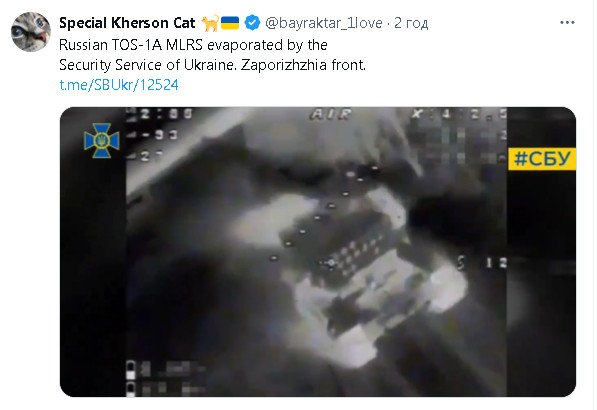Click the "2 год" timestamp

click(x=411, y=23)
